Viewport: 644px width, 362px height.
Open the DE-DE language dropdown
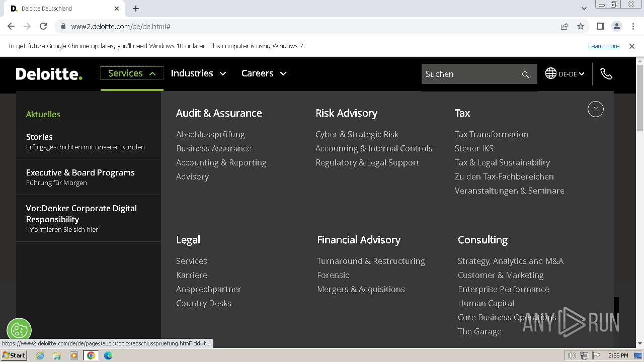pyautogui.click(x=571, y=74)
